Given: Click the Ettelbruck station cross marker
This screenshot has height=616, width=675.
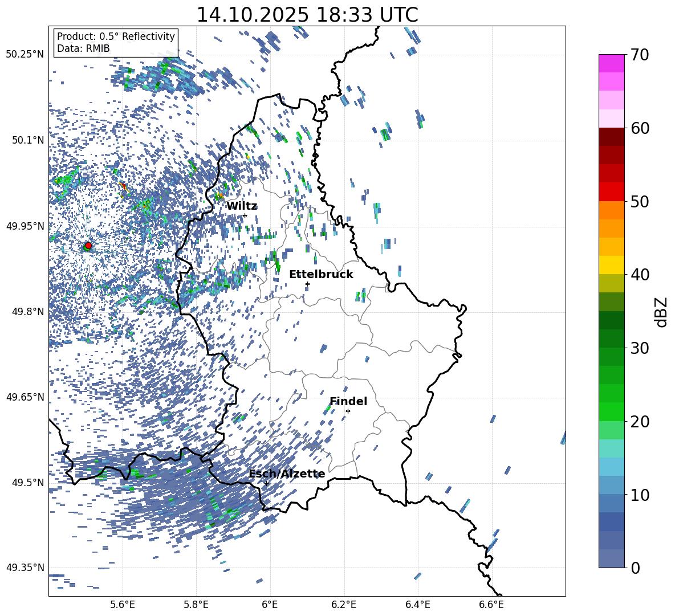Looking at the screenshot, I should tap(307, 284).
